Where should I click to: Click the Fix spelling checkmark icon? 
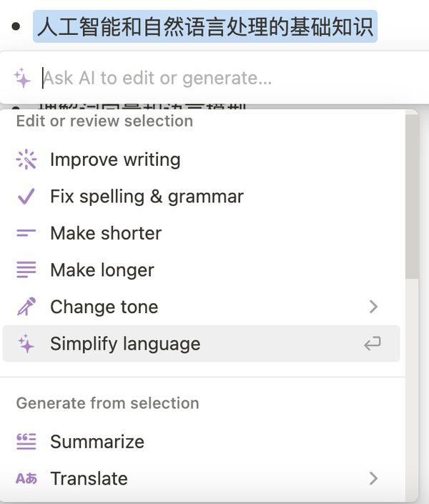click(x=26, y=197)
